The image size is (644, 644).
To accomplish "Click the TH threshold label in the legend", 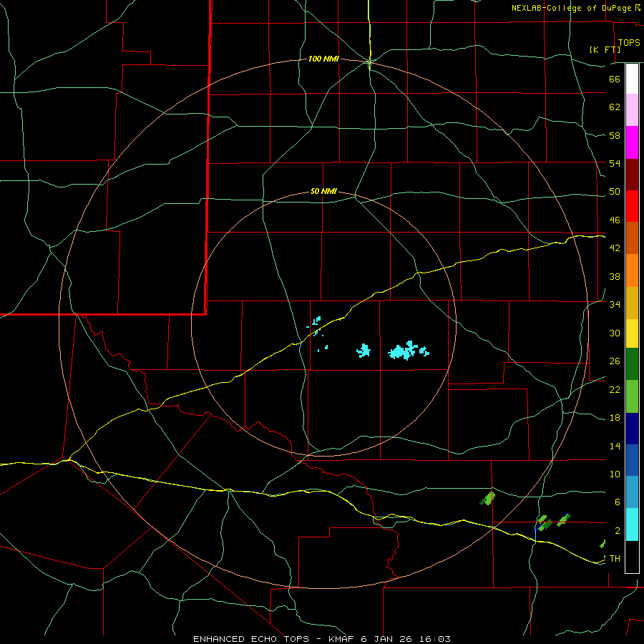I will point(615,559).
